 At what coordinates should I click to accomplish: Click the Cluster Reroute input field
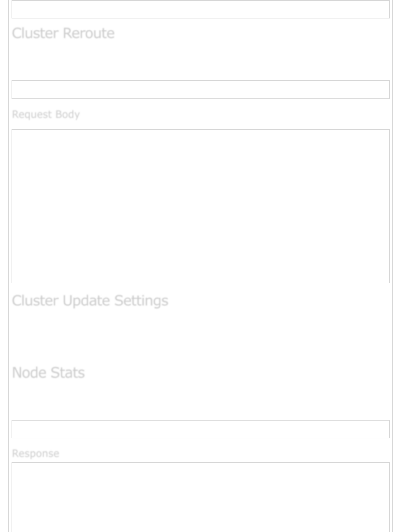click(x=200, y=90)
